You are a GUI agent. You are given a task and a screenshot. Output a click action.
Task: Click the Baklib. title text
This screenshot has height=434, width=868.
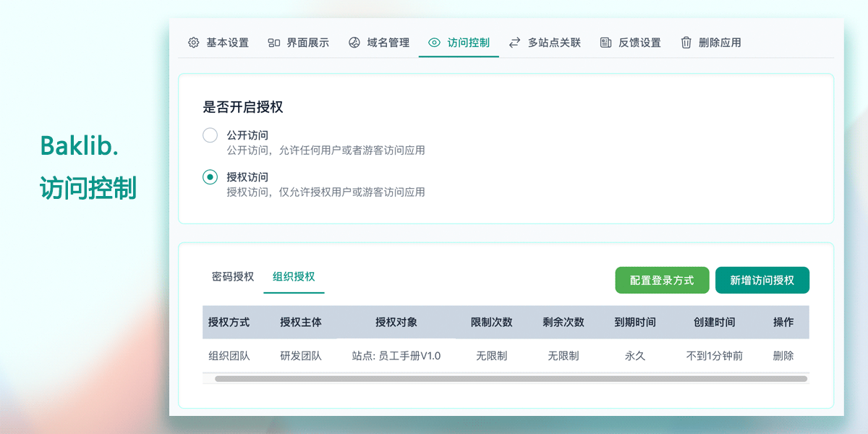pyautogui.click(x=79, y=145)
